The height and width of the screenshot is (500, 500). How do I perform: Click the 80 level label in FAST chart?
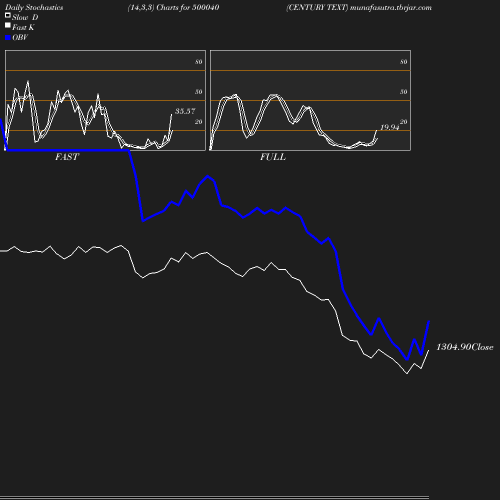(x=199, y=62)
